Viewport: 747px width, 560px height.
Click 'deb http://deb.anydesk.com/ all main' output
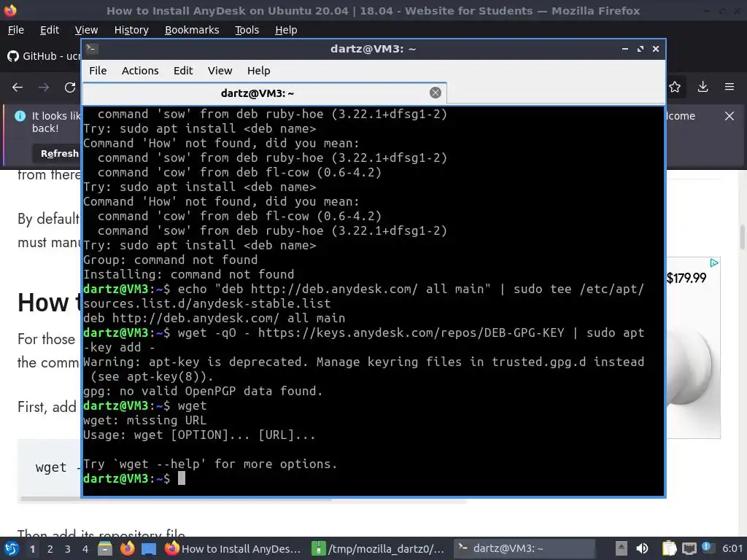(214, 318)
